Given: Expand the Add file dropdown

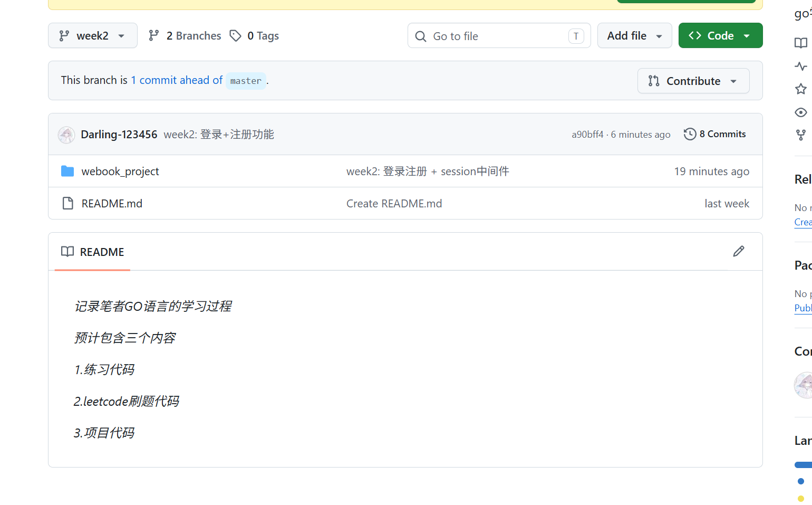Looking at the screenshot, I should 634,35.
